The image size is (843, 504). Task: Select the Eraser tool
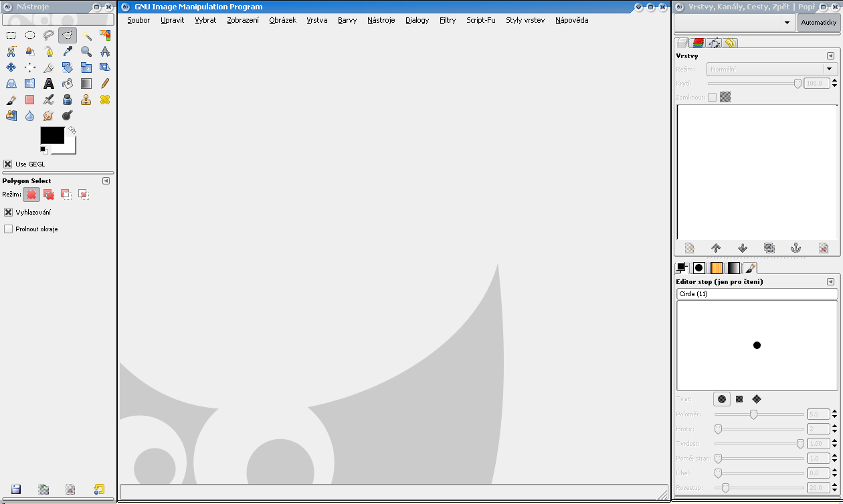tap(30, 100)
